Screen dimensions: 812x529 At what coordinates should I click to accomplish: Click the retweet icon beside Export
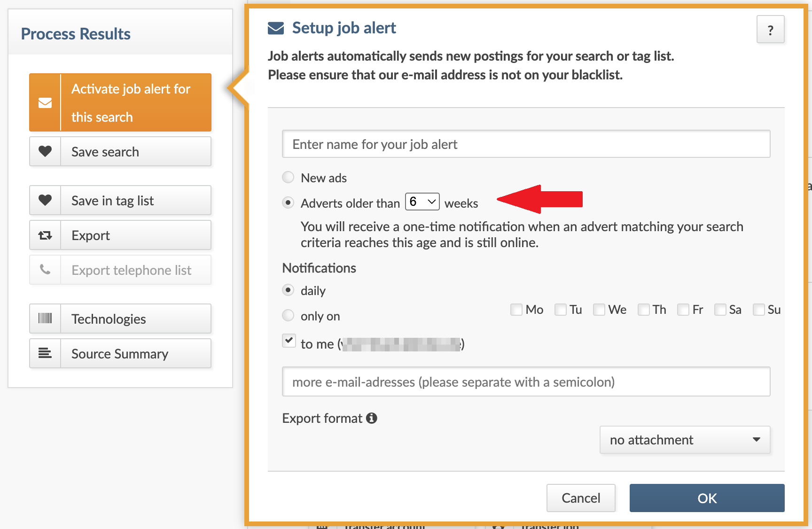[x=45, y=235]
